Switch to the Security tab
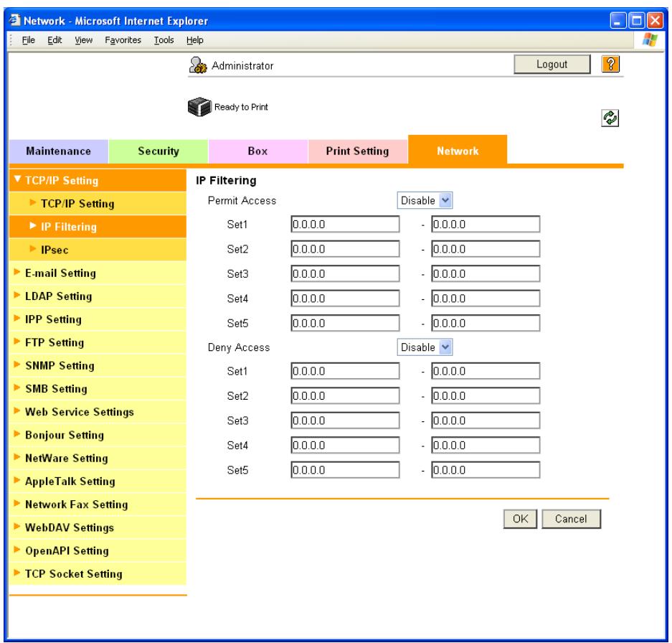The width and height of the screenshot is (672, 643). tap(158, 151)
